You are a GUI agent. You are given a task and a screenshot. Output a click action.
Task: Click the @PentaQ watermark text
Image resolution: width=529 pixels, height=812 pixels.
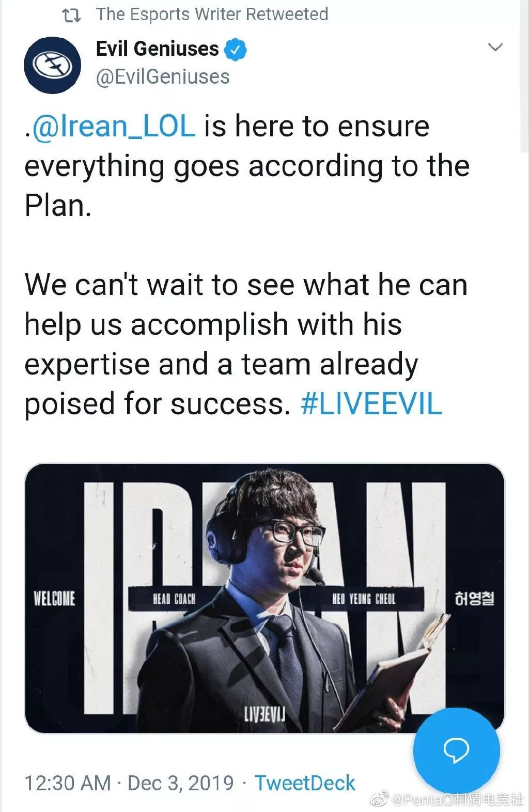(x=457, y=800)
